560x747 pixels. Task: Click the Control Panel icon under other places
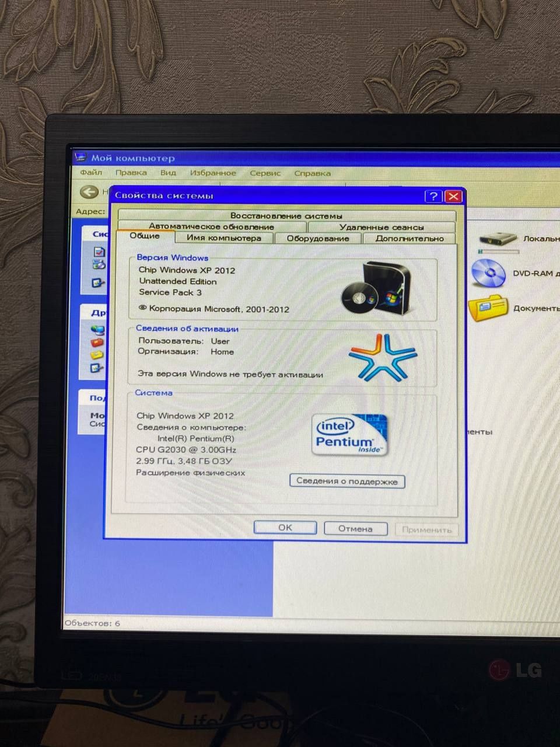click(96, 368)
